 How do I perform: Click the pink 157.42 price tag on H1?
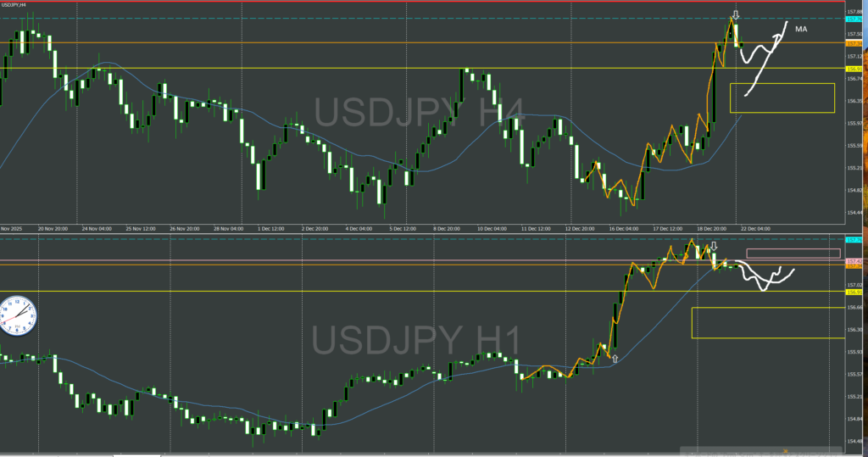tap(855, 260)
